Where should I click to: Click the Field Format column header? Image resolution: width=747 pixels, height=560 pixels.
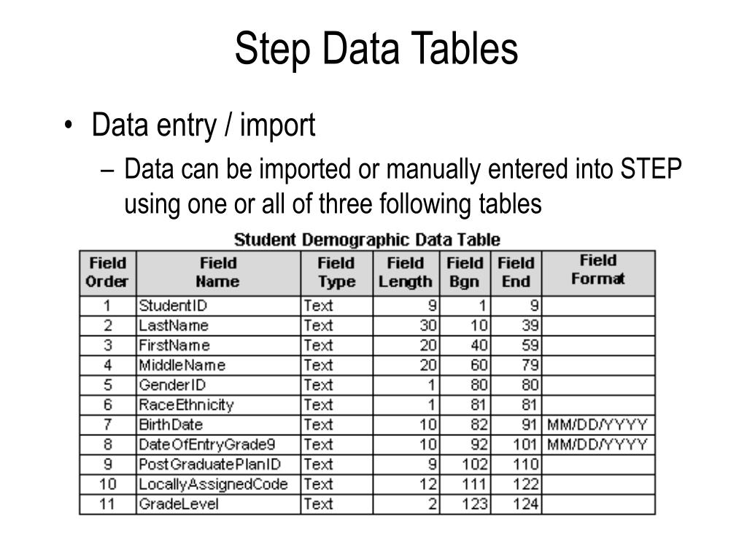[x=598, y=273]
